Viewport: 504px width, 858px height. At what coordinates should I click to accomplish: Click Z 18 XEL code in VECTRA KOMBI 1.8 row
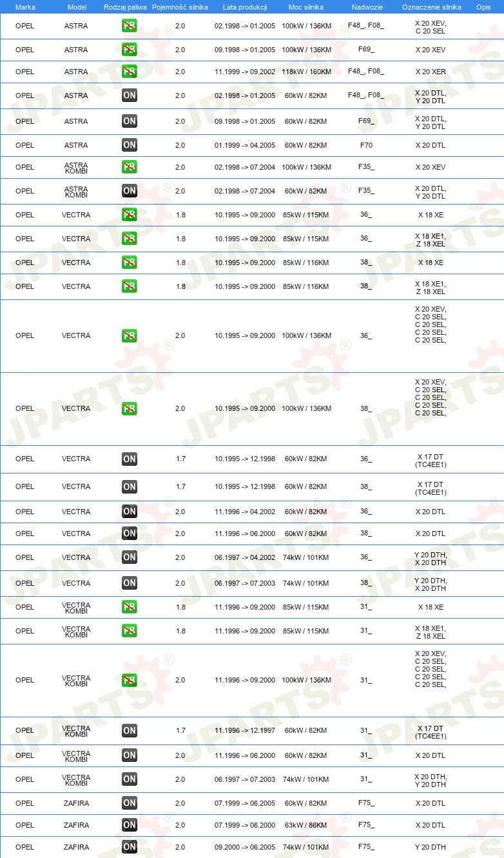point(431,636)
